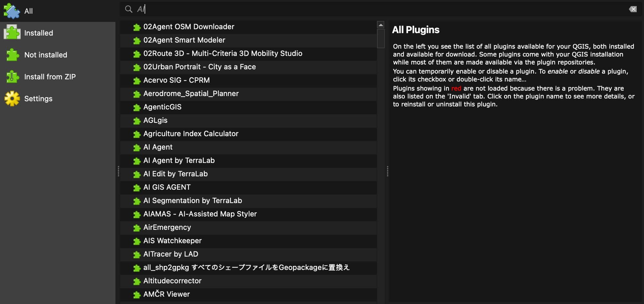Select AIAMAS - AI-Assisted Map Styler name
Image resolution: width=644 pixels, height=304 pixels.
(200, 214)
